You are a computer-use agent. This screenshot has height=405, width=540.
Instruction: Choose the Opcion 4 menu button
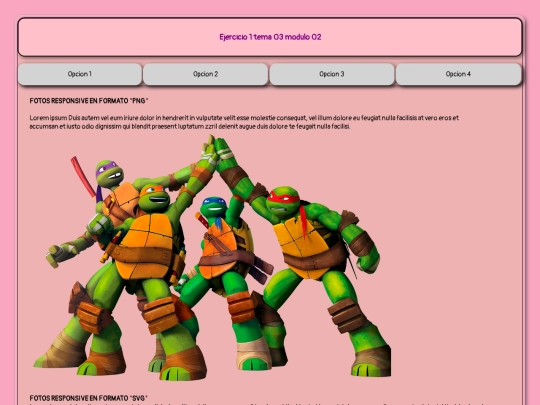pyautogui.click(x=458, y=74)
